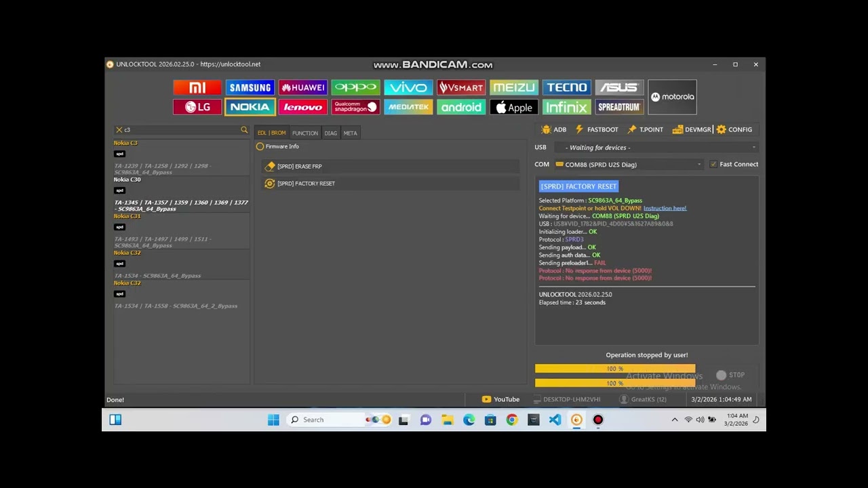The width and height of the screenshot is (868, 488).
Task: Click the ADB toolbar button
Action: [554, 129]
